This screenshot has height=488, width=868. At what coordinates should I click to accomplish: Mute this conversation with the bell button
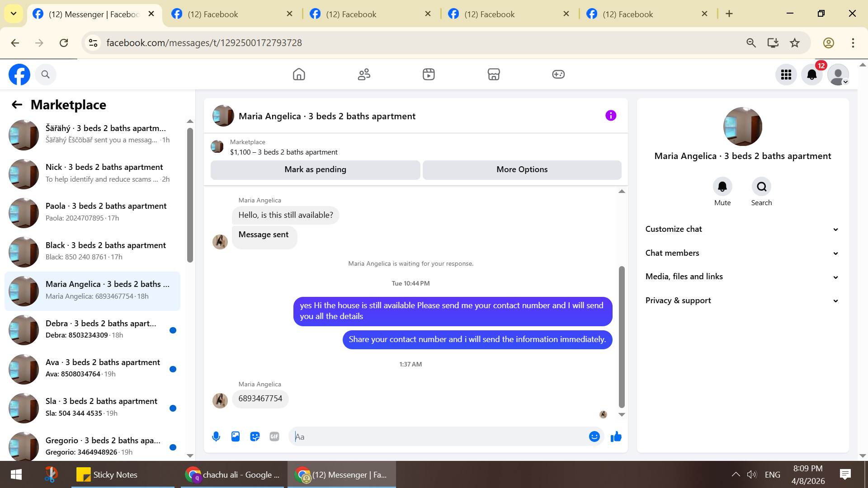tap(722, 187)
